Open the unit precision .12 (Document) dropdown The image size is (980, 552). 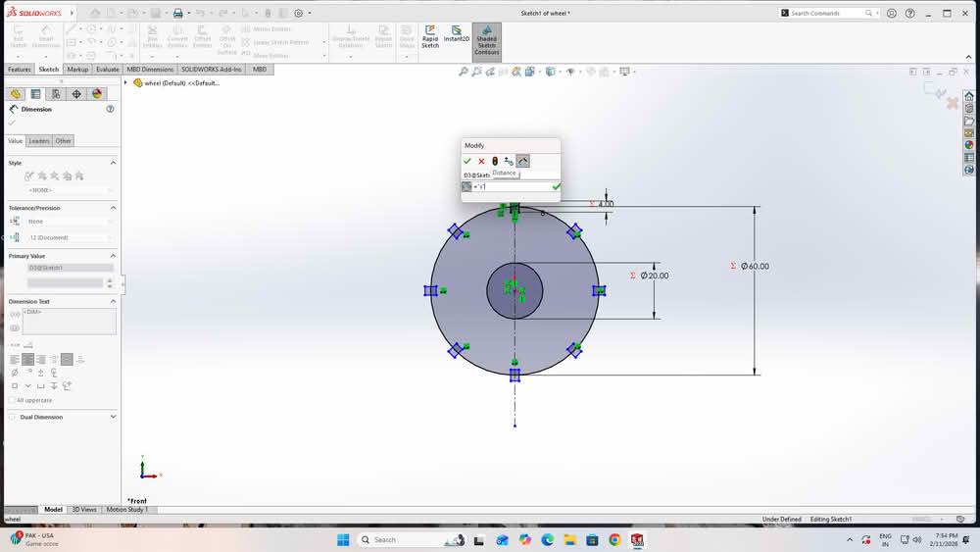71,237
